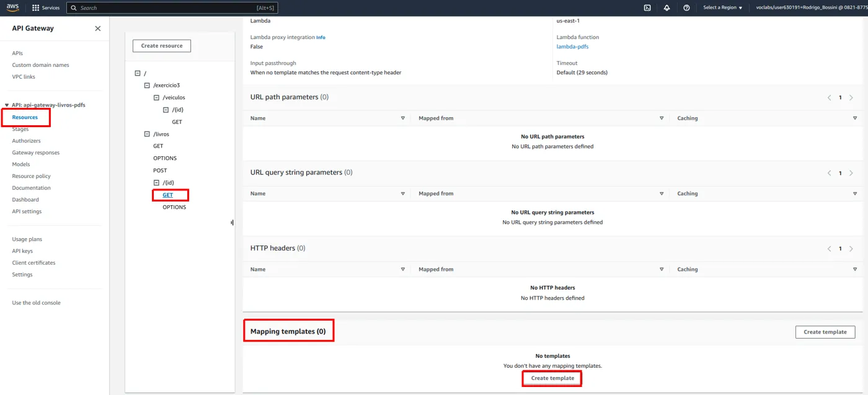This screenshot has width=868, height=395.
Task: Click Use the old console link
Action: [37, 303]
